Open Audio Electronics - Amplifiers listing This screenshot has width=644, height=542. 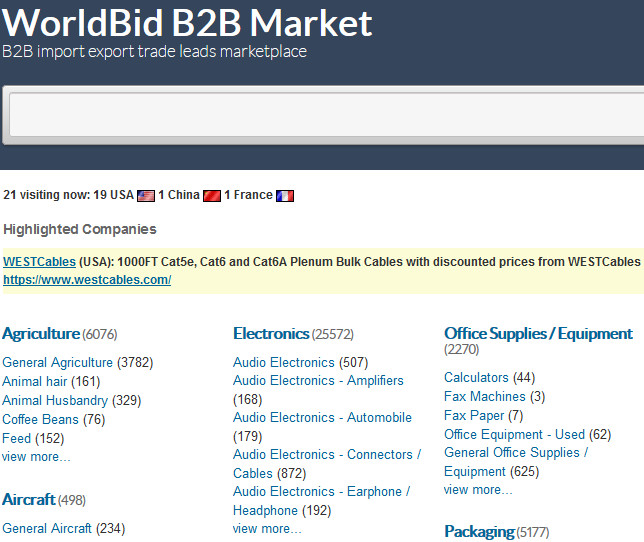point(318,381)
